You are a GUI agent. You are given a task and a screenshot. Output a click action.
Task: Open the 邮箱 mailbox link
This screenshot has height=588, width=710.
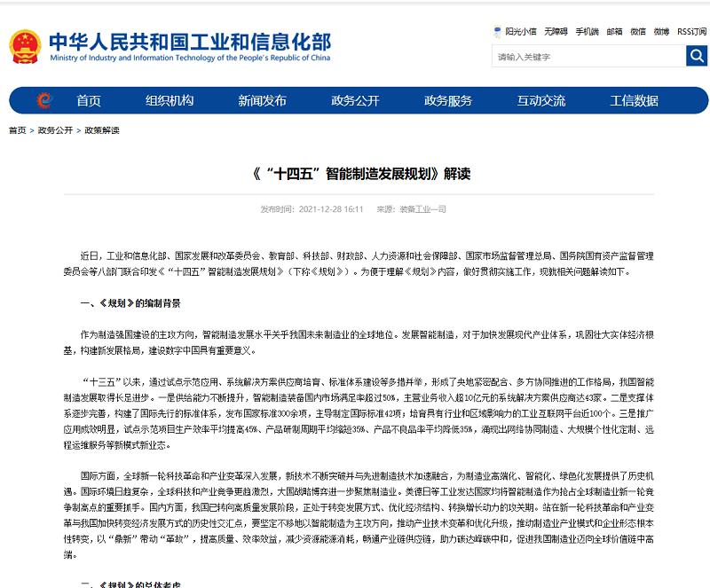(x=614, y=32)
